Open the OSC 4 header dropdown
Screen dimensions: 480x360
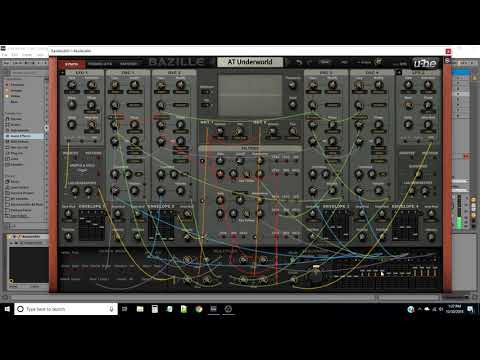[372, 72]
